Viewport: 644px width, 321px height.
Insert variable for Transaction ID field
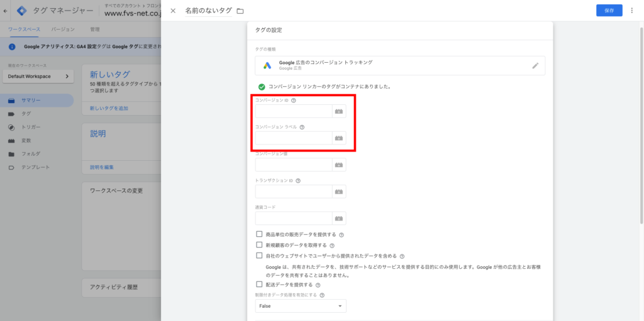(x=339, y=192)
